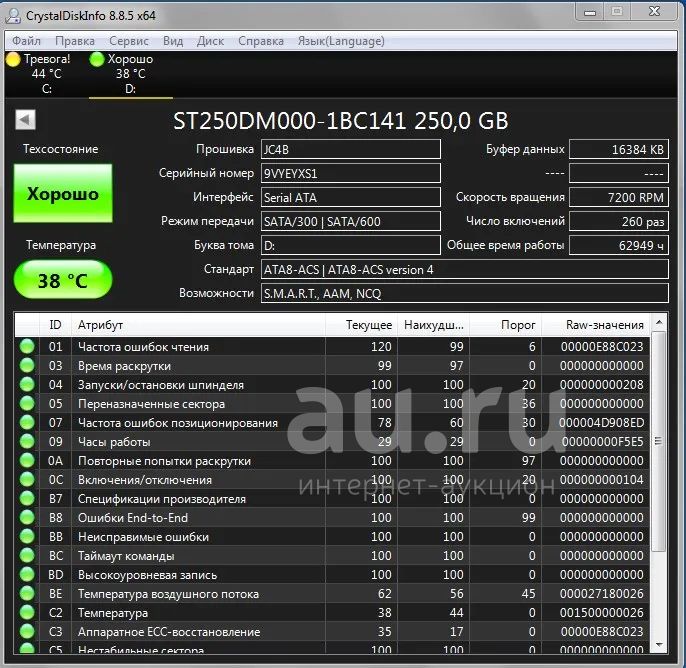Click status dot for attribute BD
The width and height of the screenshot is (686, 668).
point(27,574)
